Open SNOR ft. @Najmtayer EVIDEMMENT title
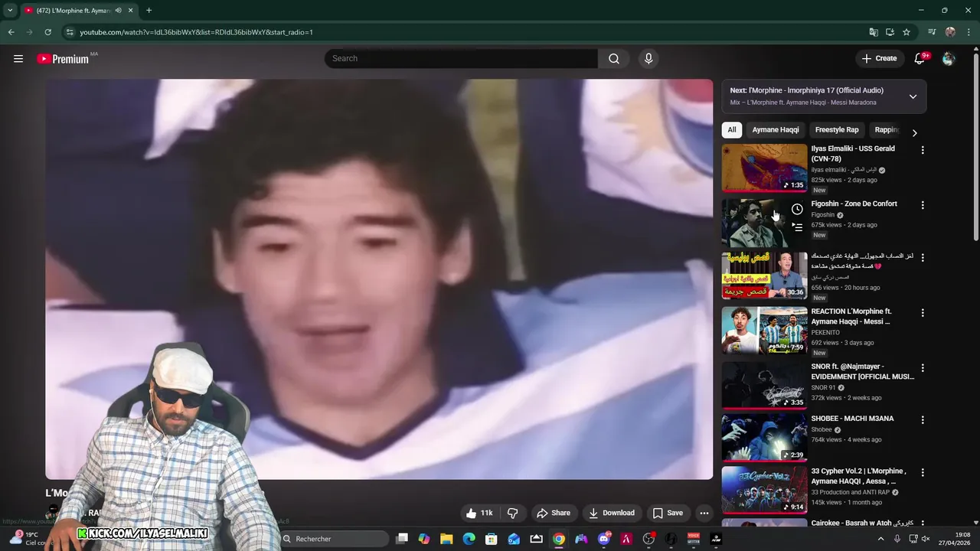The height and width of the screenshot is (551, 980). pyautogui.click(x=863, y=371)
